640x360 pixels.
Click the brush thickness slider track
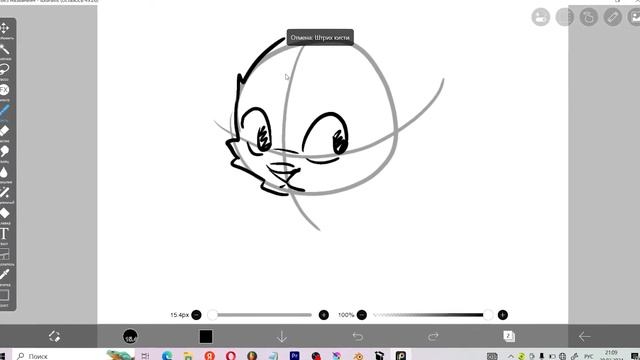262,315
